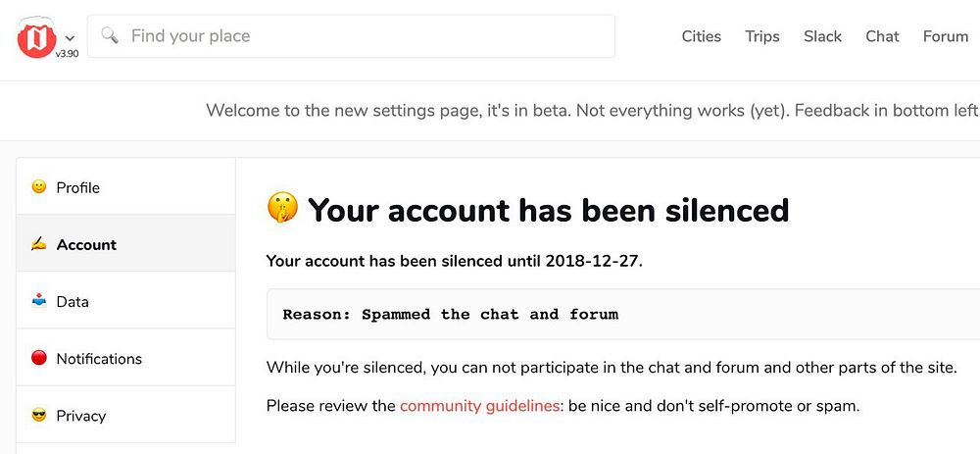980x454 pixels.
Task: Go to the Forum nav link
Action: (x=945, y=36)
